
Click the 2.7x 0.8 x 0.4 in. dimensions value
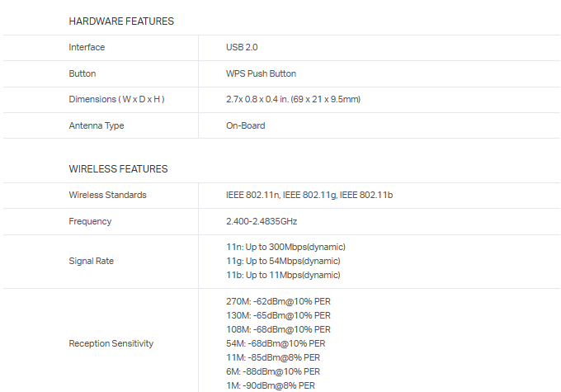pyautogui.click(x=293, y=100)
